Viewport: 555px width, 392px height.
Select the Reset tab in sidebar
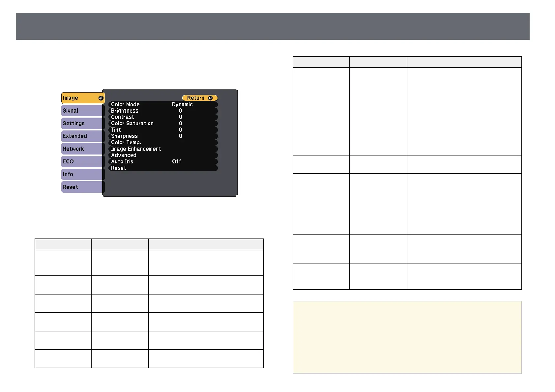click(82, 187)
